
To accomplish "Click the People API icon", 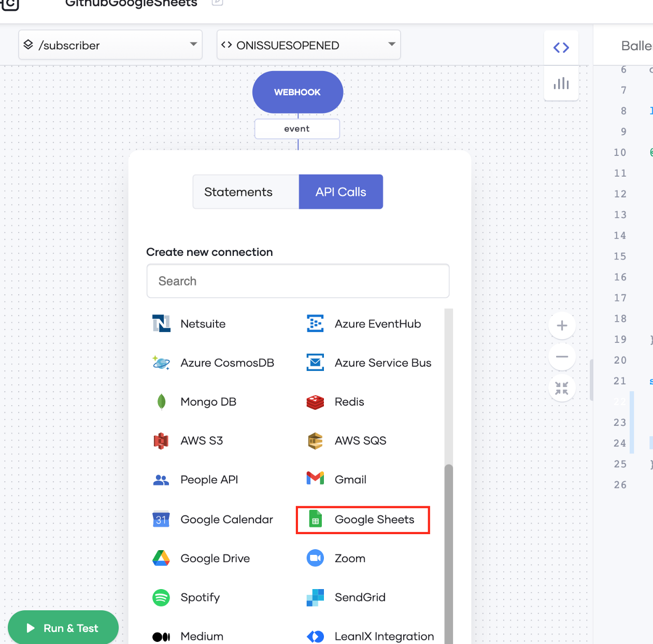I will [x=161, y=480].
